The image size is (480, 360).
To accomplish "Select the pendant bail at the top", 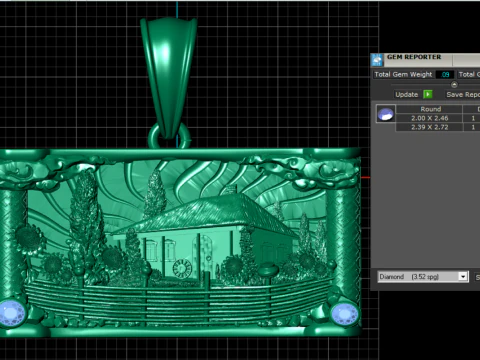I will point(169,78).
